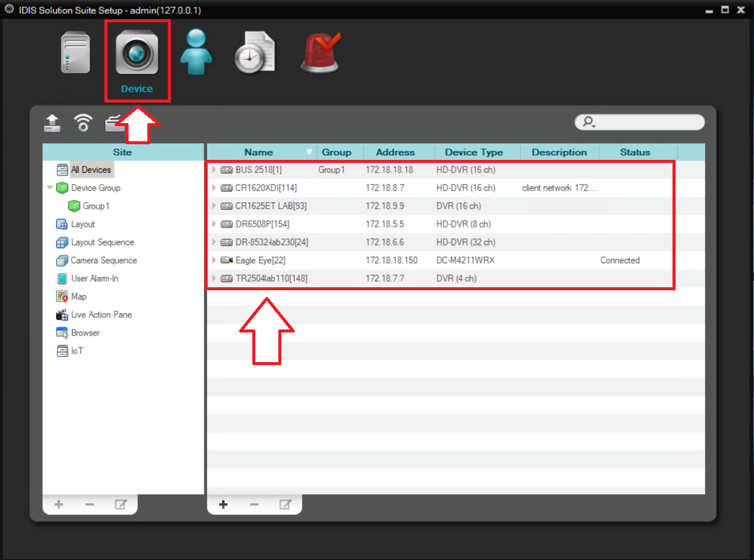Expand the DR6508P[154] device row
Image resolution: width=754 pixels, height=560 pixels.
214,224
